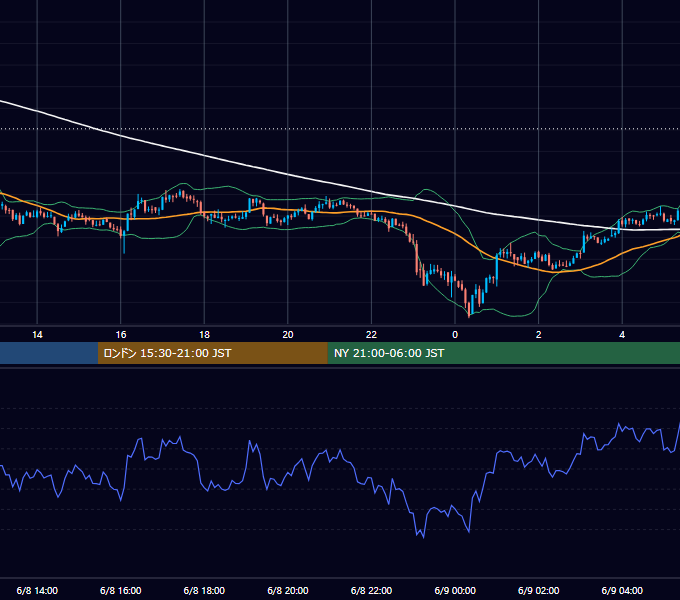This screenshot has height=600, width=680.
Task: Click the 22 hour label on price chart axis
Action: [371, 335]
